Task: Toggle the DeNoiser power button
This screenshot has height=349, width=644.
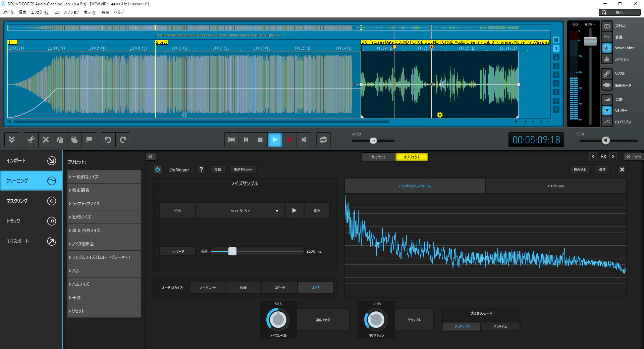Action: [x=158, y=169]
